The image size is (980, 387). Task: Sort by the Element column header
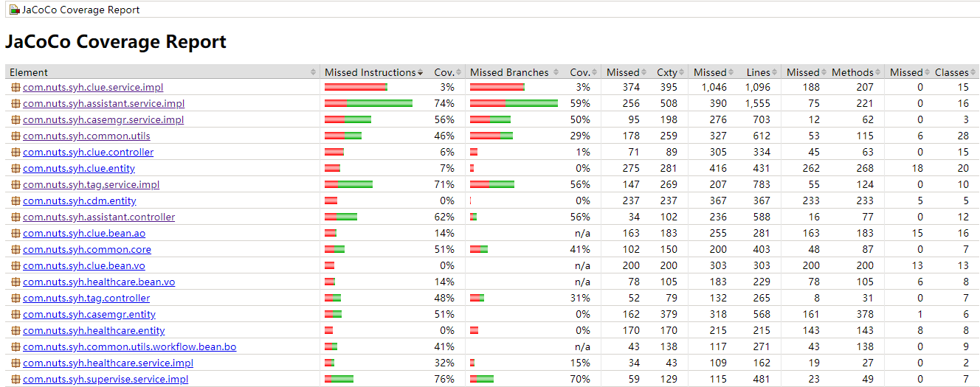(x=162, y=72)
